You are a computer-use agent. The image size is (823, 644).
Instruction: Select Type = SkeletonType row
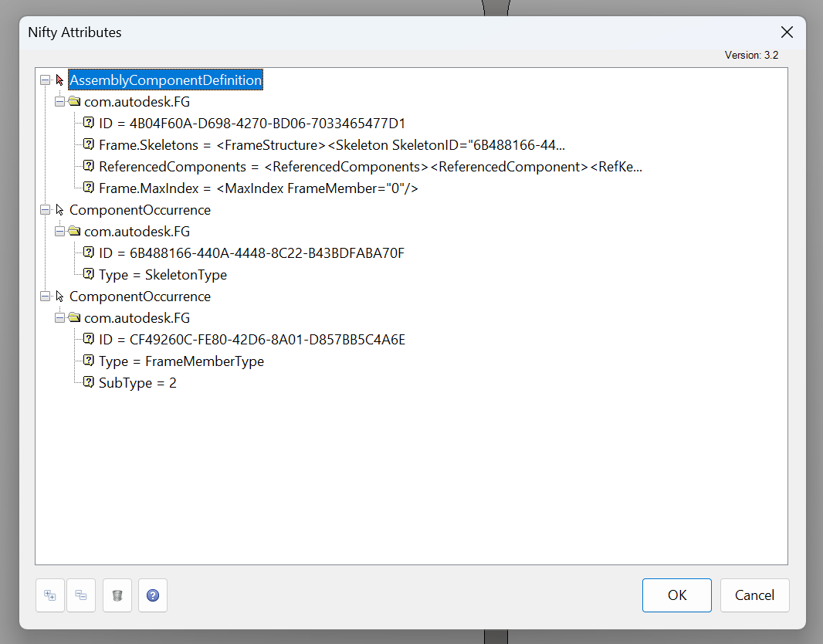(x=163, y=274)
